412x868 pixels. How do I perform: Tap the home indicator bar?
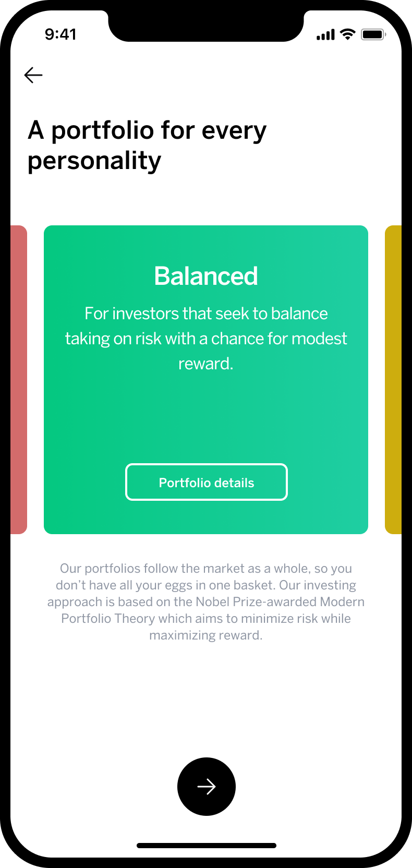(x=206, y=846)
